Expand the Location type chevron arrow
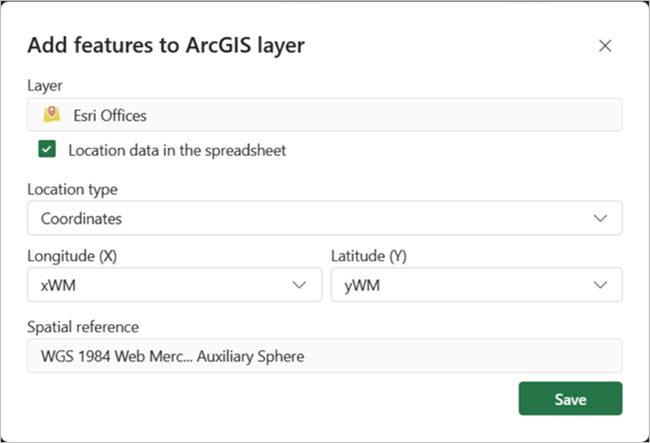Image resolution: width=650 pixels, height=443 pixels. pyautogui.click(x=600, y=218)
